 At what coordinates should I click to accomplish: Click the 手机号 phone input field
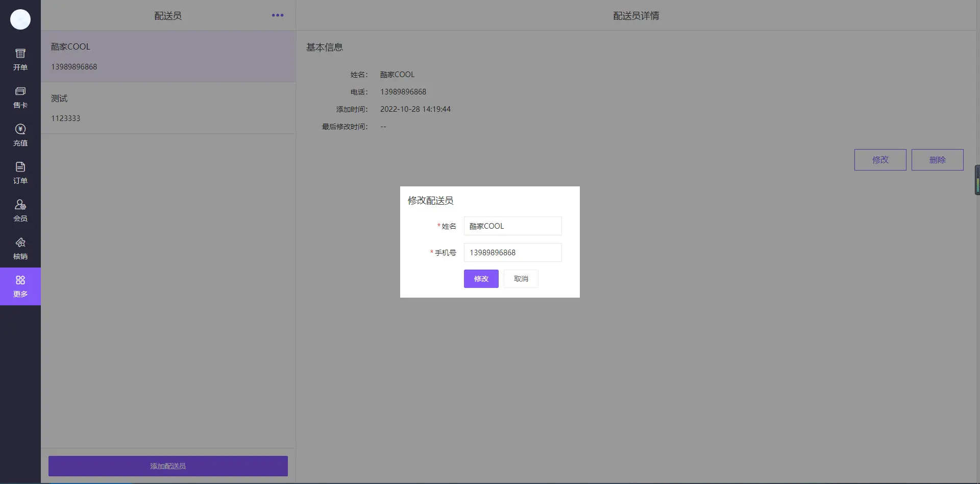point(512,253)
